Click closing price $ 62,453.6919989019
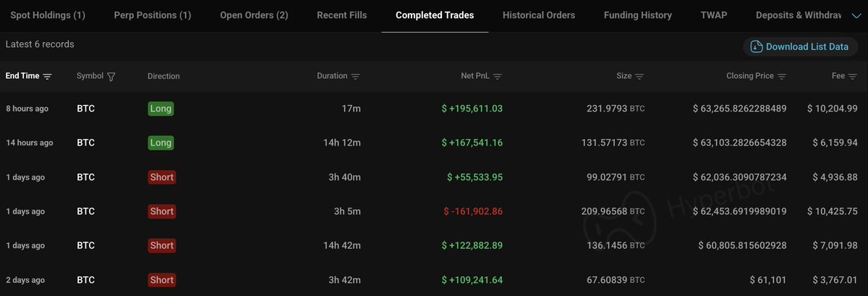 [739, 211]
